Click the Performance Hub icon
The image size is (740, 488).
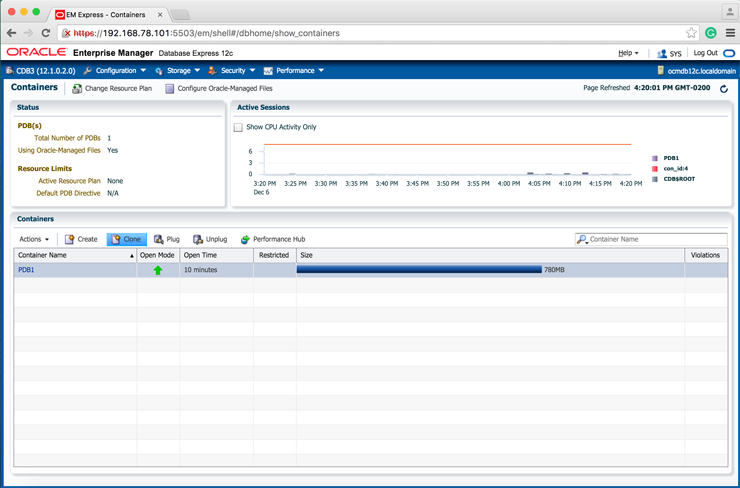(245, 239)
